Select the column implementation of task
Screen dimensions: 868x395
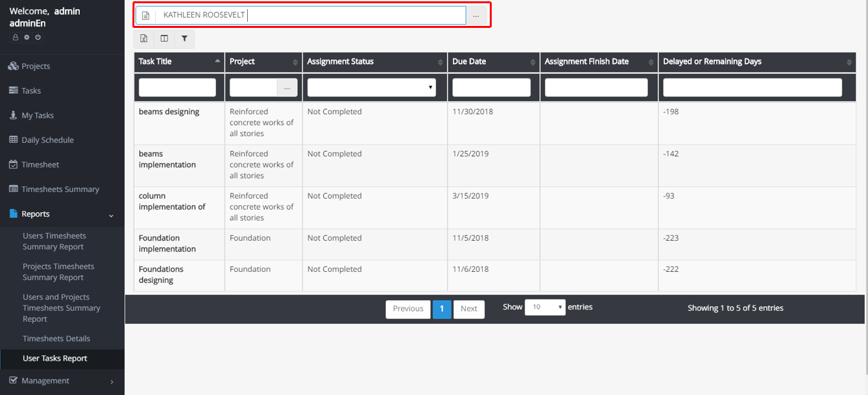[x=172, y=202]
